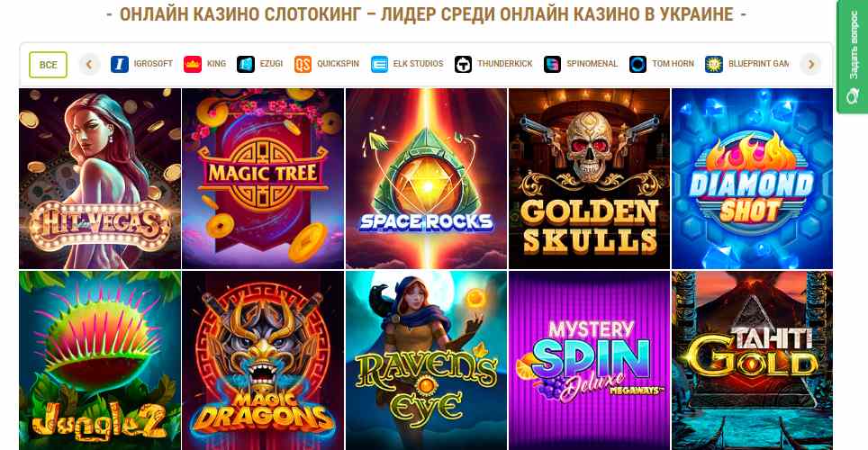Click the Igrosoft provider icon
Viewport: 868px width, 450px height.
click(120, 64)
